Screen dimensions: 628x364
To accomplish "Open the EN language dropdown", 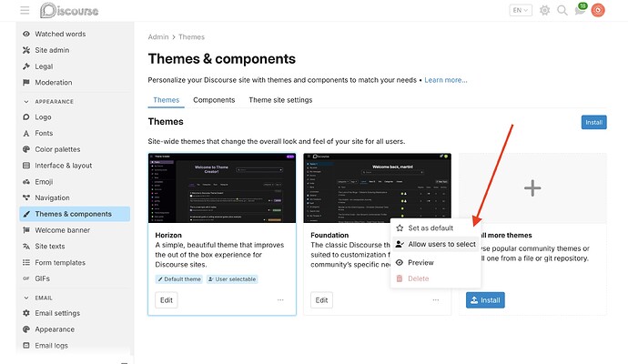I will tap(521, 10).
